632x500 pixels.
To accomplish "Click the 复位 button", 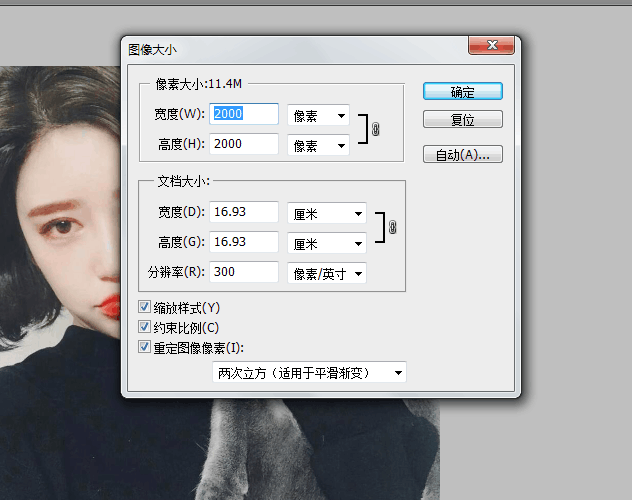I will pos(463,119).
